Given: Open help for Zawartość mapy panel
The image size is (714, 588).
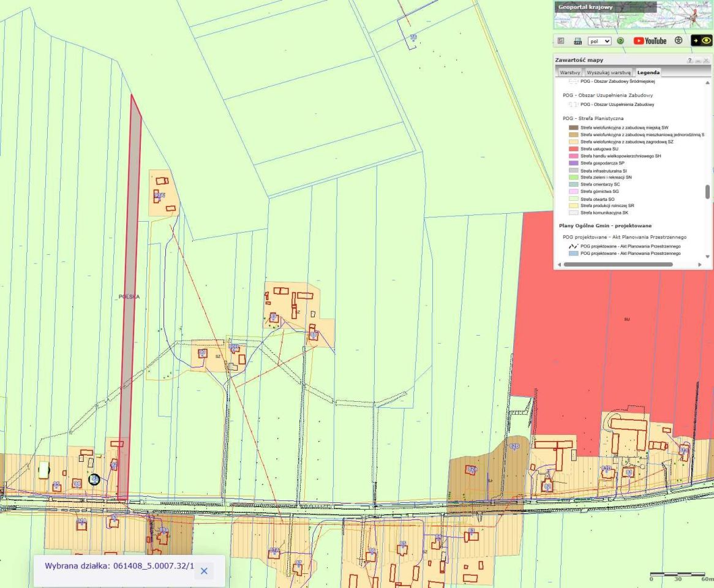Looking at the screenshot, I should [x=690, y=60].
